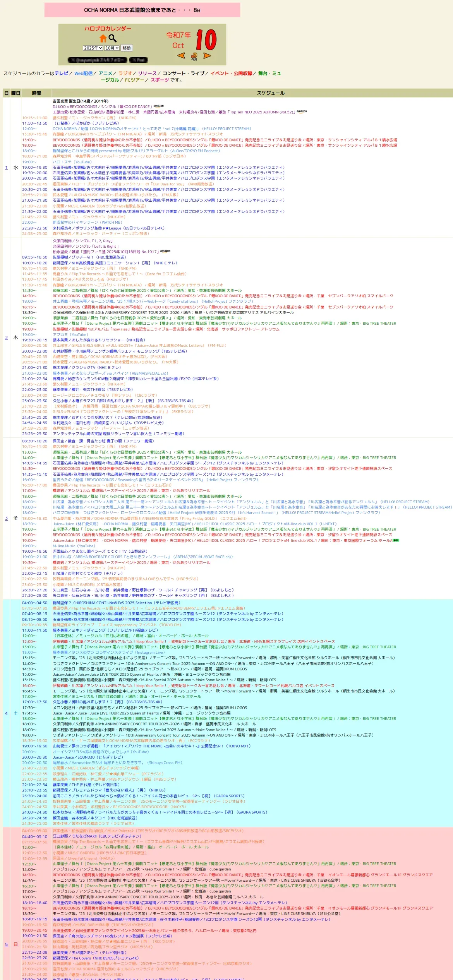453x980 pixels.
Task: Click the ハロプロカレンダー title
Action: click(x=108, y=28)
